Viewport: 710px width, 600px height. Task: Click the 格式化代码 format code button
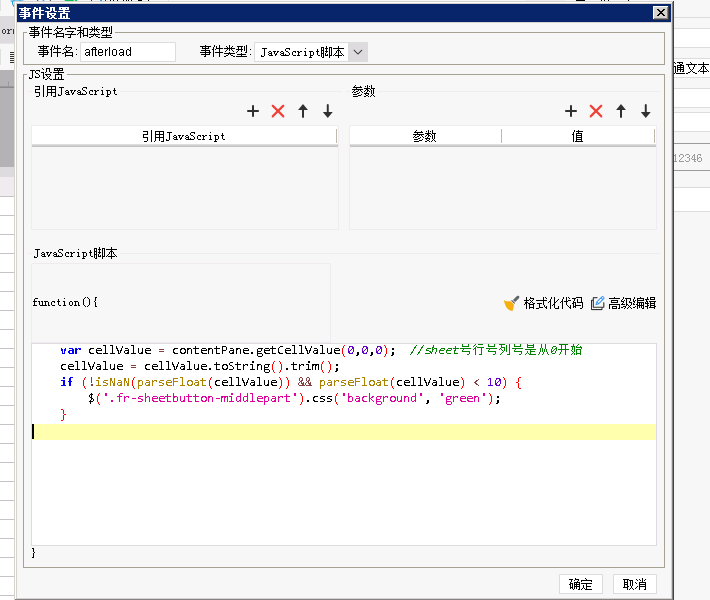pos(543,303)
